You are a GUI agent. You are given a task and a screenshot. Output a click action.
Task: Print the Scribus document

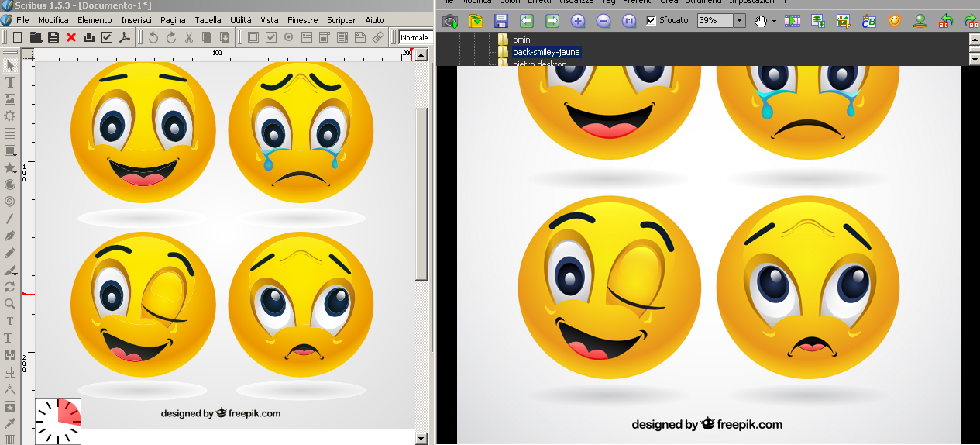[x=89, y=36]
